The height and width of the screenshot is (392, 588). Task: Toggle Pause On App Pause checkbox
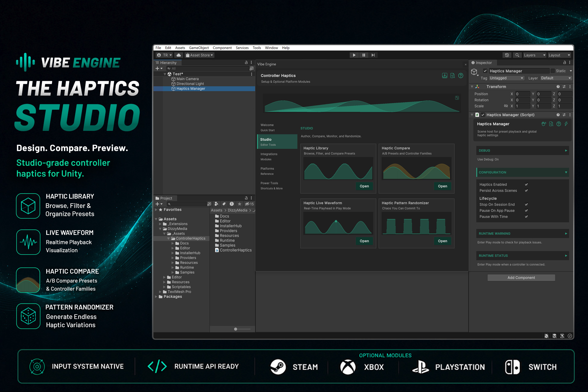click(526, 210)
